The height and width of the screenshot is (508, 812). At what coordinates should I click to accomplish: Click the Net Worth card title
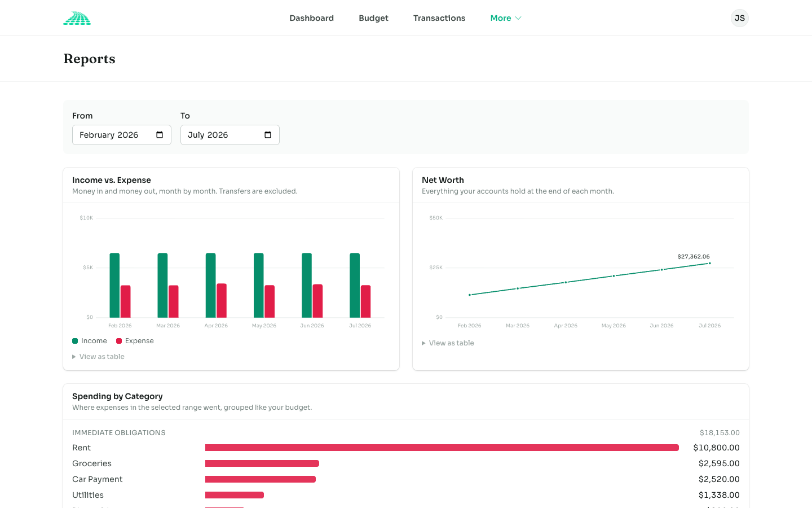pos(443,180)
